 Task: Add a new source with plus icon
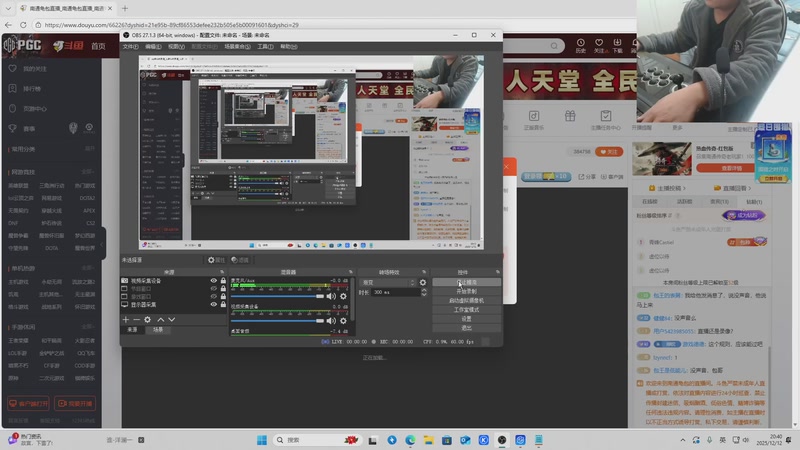(126, 319)
